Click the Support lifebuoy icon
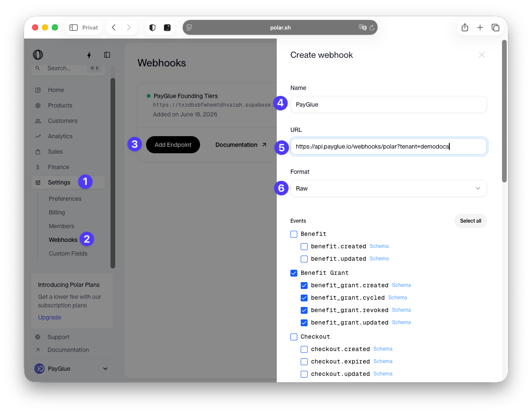Viewport: 532px width, 414px height. [38, 337]
